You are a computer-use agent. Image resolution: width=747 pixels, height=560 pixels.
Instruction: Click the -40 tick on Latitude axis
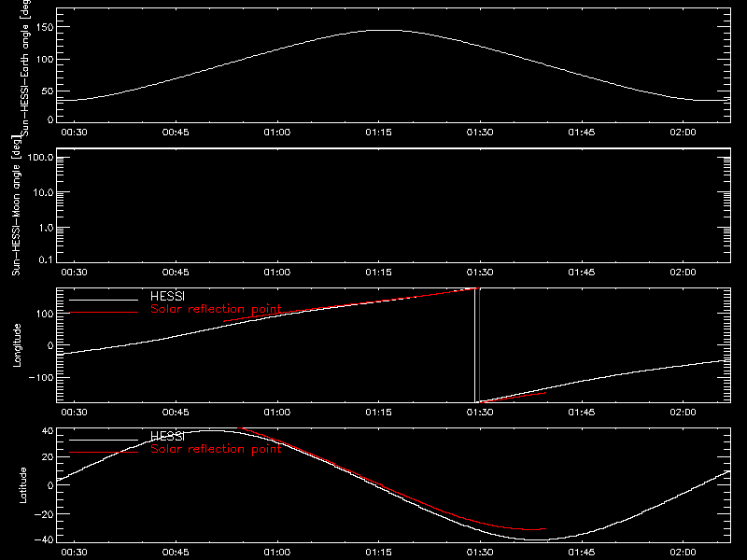[x=44, y=539]
